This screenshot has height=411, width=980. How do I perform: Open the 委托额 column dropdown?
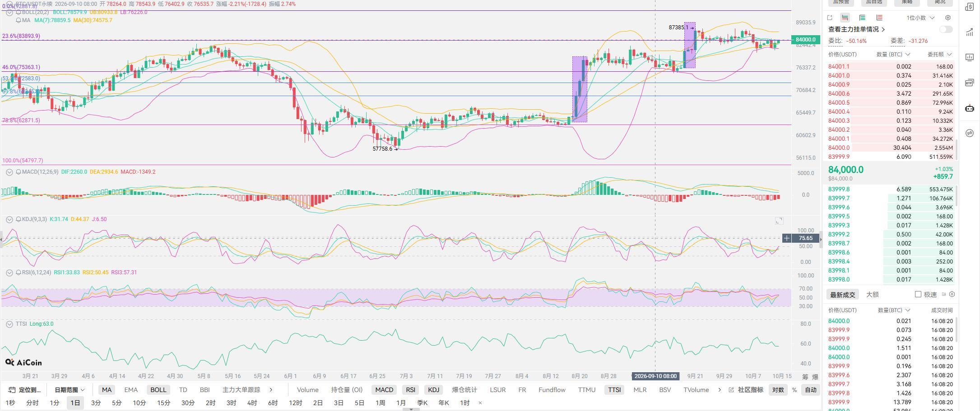940,54
